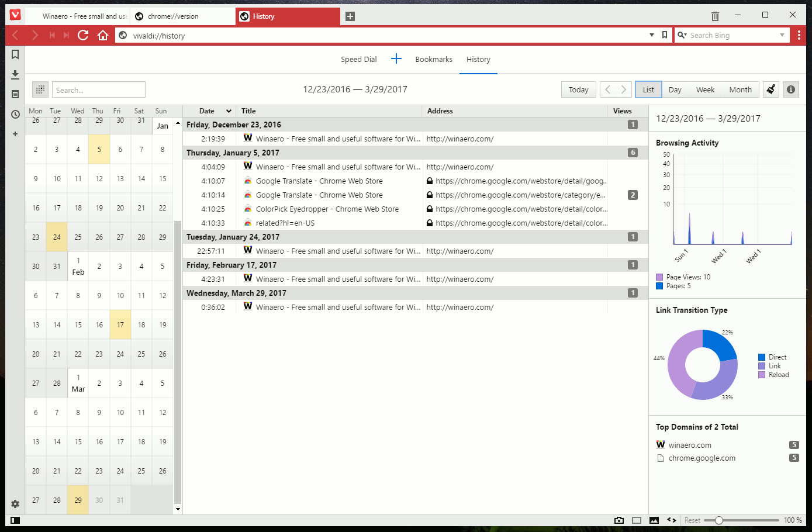Toggle image loading in status bar
Screen dimensions: 812x532
pyautogui.click(x=654, y=520)
